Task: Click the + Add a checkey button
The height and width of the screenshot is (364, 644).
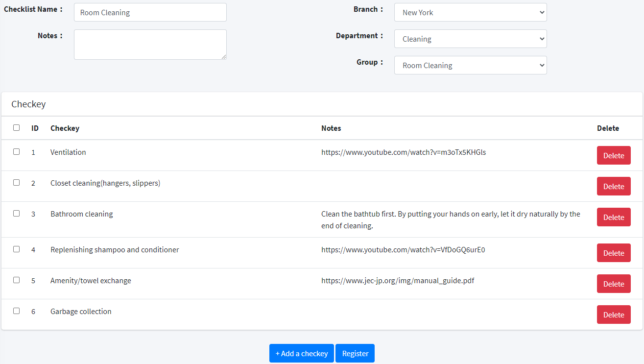Action: click(301, 354)
